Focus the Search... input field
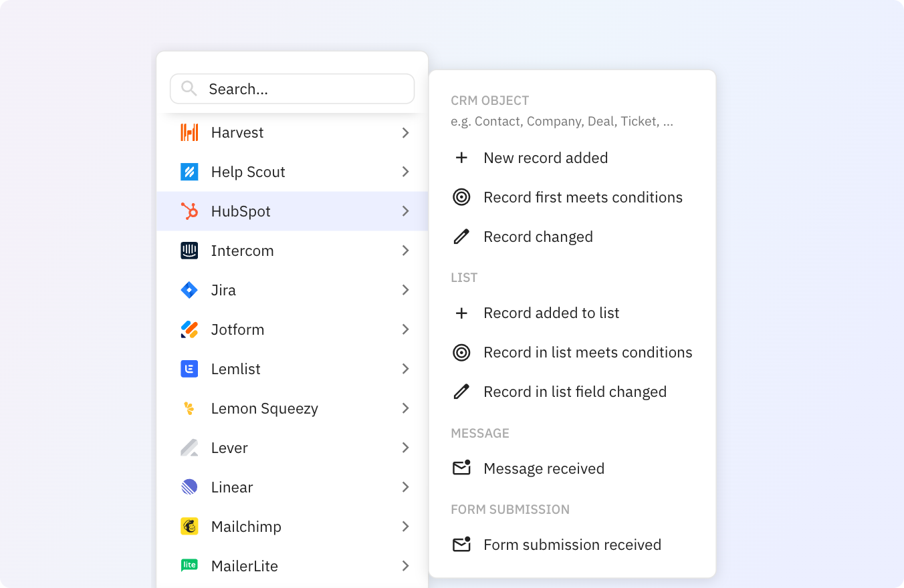The width and height of the screenshot is (904, 588). [x=292, y=89]
